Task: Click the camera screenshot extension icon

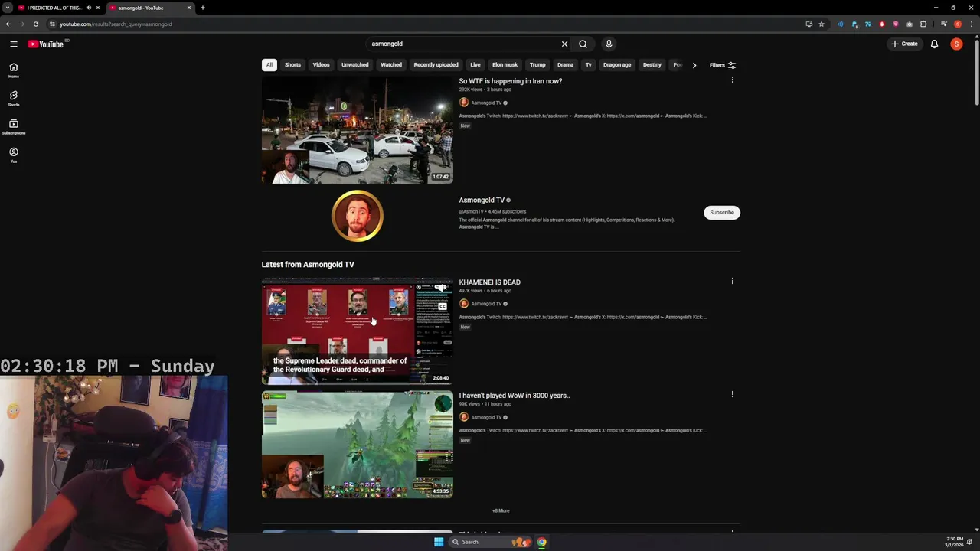Action: (x=910, y=24)
